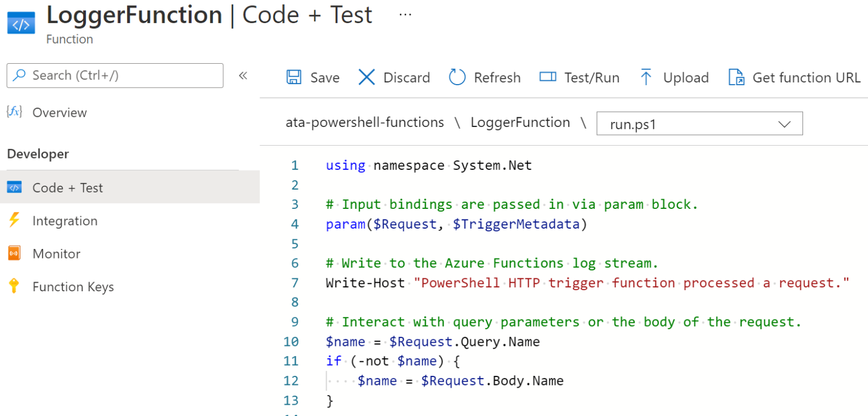Viewport: 868px width, 416px height.
Task: Click inside the Search Ctrl+/ field
Action: tap(113, 75)
